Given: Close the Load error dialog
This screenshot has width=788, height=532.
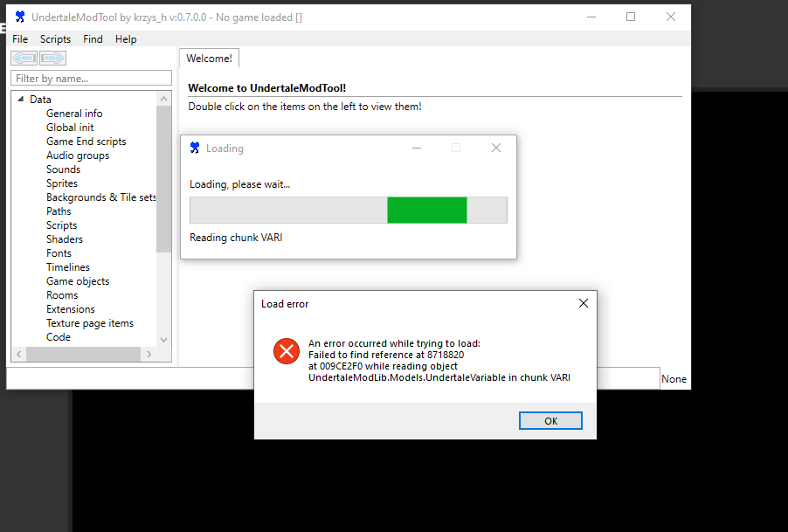Looking at the screenshot, I should pos(584,303).
